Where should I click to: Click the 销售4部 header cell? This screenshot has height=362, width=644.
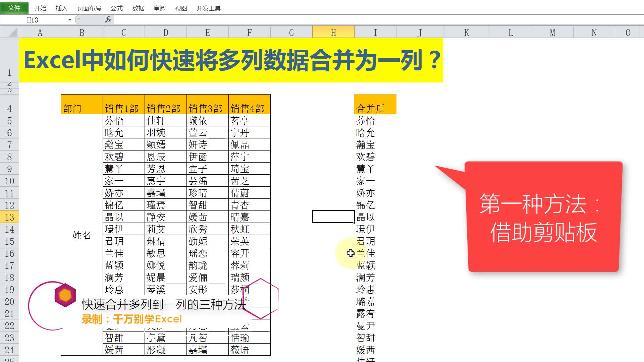pyautogui.click(x=250, y=105)
